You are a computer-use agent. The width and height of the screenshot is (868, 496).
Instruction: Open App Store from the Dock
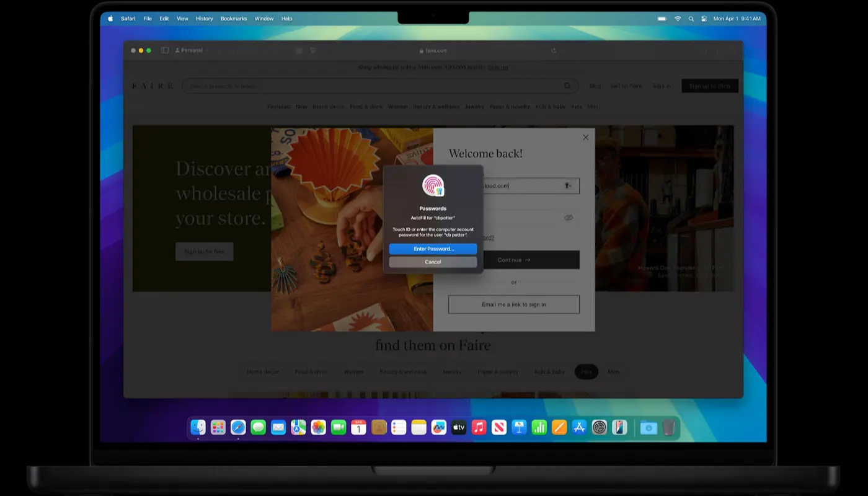pyautogui.click(x=579, y=427)
